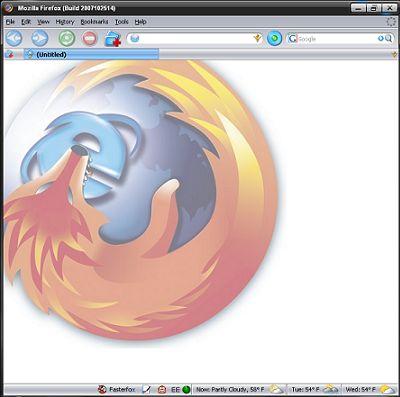Close the Firefox window
400x397 pixels.
[x=389, y=8]
